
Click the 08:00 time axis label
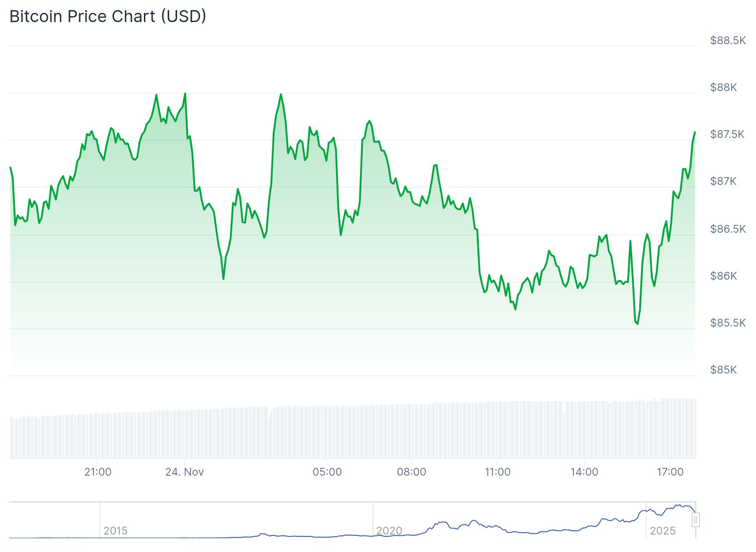[x=412, y=472]
